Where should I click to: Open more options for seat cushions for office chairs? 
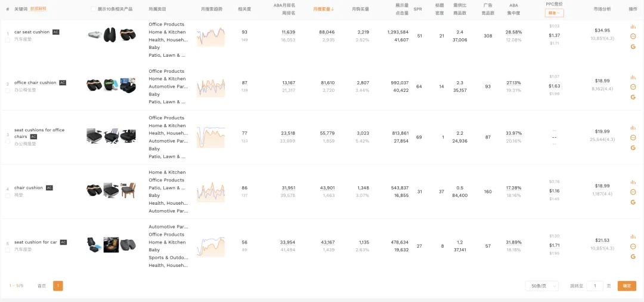point(633,137)
